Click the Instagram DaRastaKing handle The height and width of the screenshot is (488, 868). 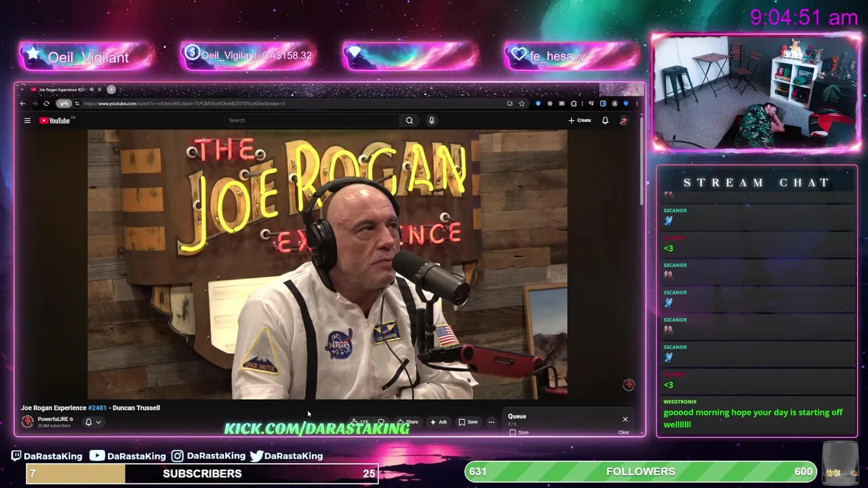click(208, 455)
